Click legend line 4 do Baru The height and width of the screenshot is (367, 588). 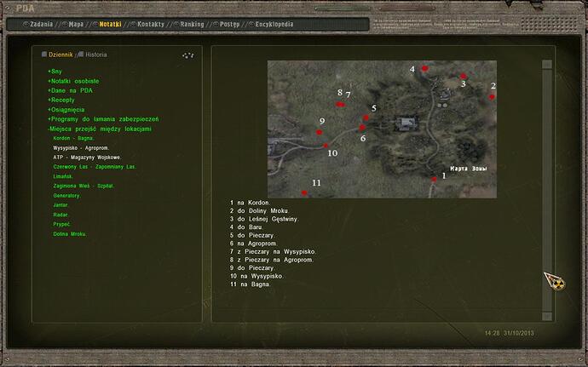pos(246,227)
